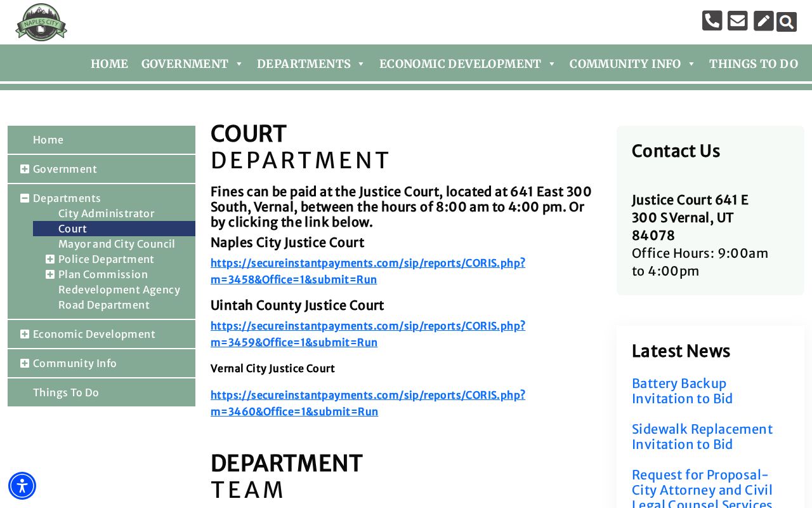Open the phone contact icon
812x508 pixels.
pos(712,21)
